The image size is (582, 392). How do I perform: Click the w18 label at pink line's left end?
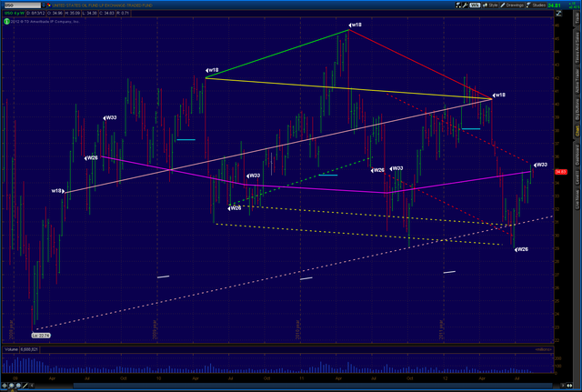pos(57,191)
